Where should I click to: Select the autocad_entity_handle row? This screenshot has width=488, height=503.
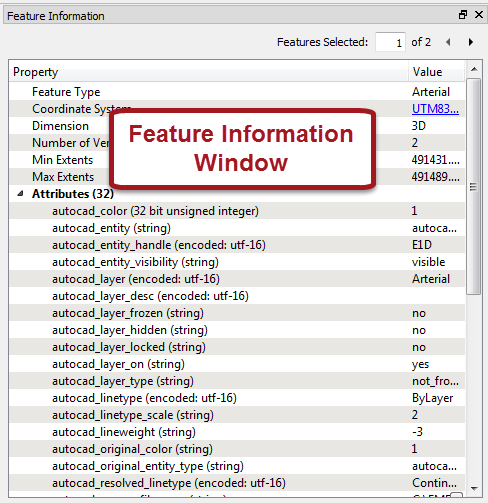pos(237,245)
